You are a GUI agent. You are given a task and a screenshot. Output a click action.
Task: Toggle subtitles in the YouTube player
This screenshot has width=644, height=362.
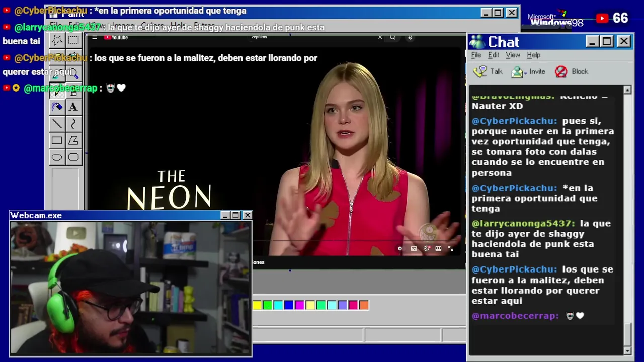(x=414, y=248)
